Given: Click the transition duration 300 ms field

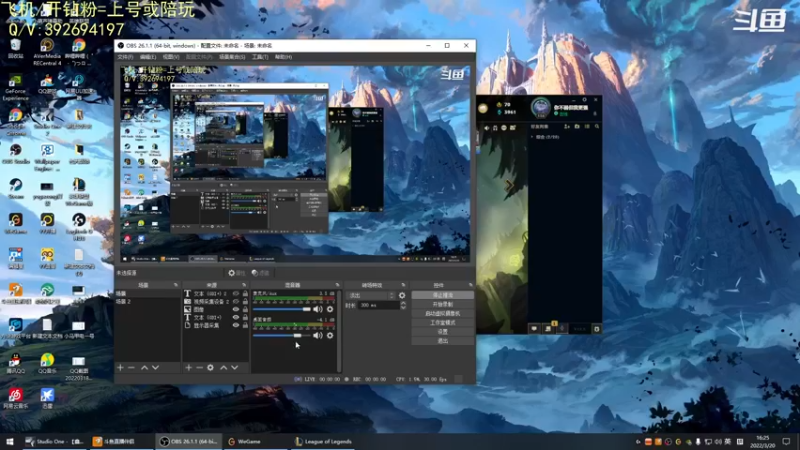Looking at the screenshot, I should pos(379,305).
